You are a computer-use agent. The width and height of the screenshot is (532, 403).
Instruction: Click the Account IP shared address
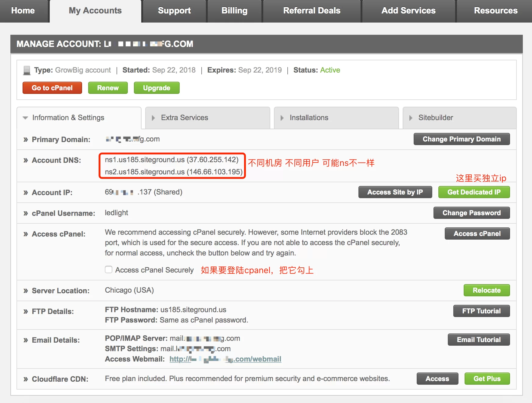(x=144, y=192)
